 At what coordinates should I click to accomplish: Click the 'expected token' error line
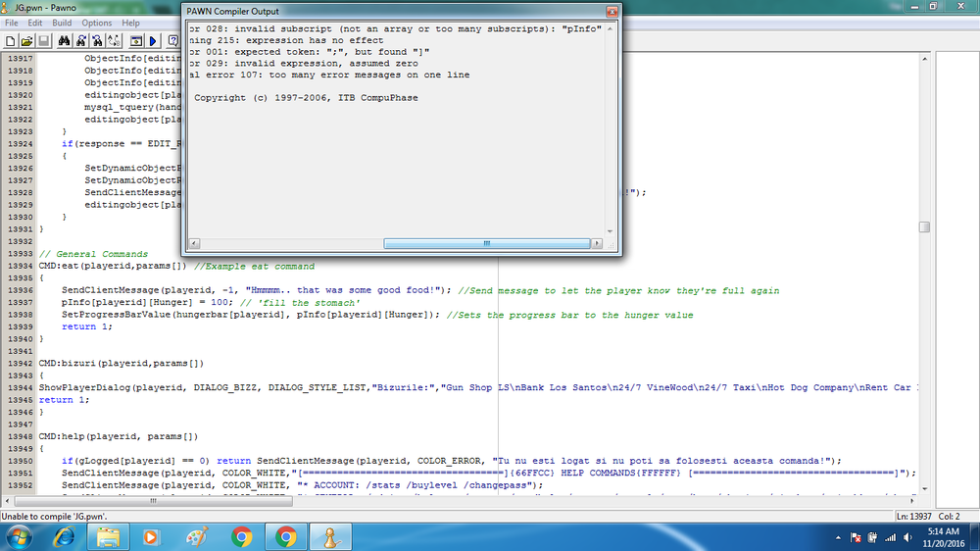pyautogui.click(x=310, y=52)
